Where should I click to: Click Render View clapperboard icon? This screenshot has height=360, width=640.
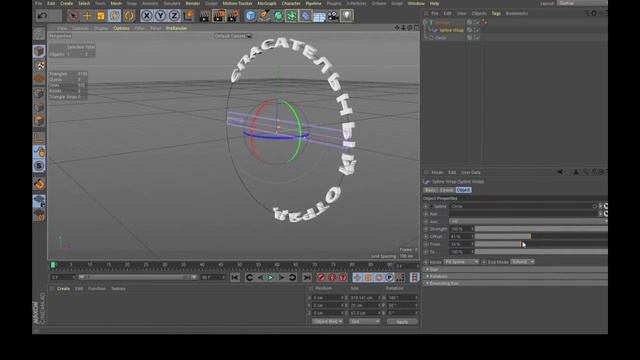coord(204,16)
